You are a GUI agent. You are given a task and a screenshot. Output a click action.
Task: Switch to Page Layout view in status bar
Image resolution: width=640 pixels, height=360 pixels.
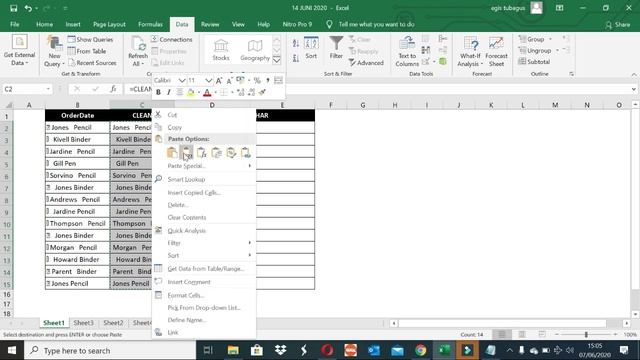(x=522, y=334)
